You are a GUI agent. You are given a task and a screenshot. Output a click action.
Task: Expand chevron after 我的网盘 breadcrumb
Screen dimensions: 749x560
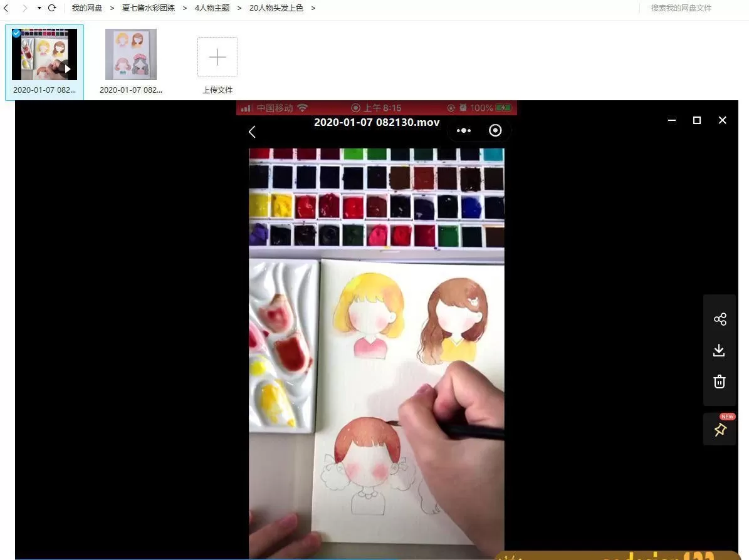(x=112, y=8)
